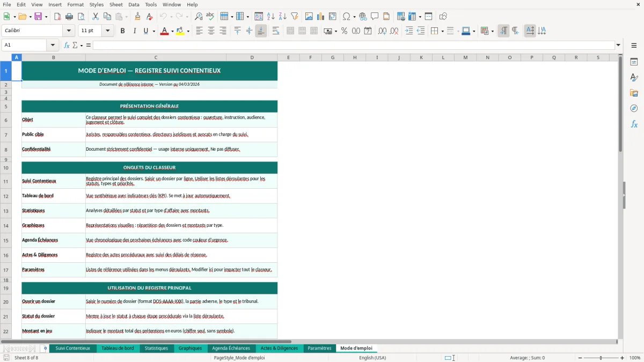Switch to the Agenda Échéances sheet tab
644x362 pixels.
click(231, 348)
